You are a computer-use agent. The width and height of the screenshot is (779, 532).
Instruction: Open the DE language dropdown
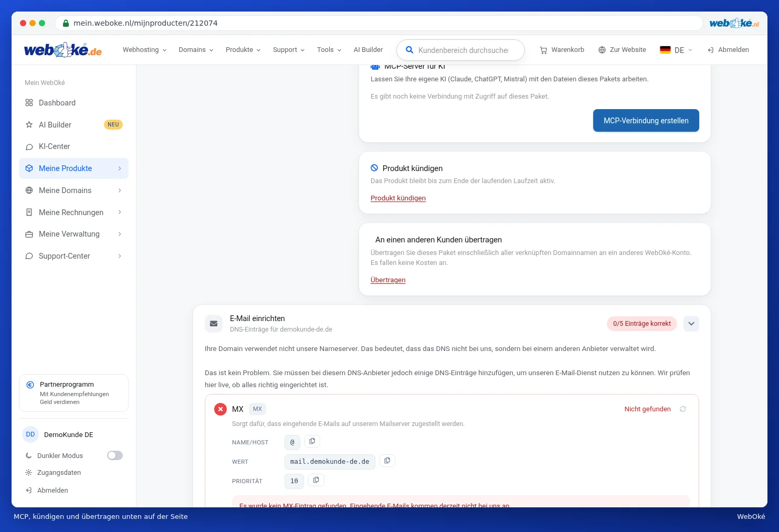(x=676, y=50)
